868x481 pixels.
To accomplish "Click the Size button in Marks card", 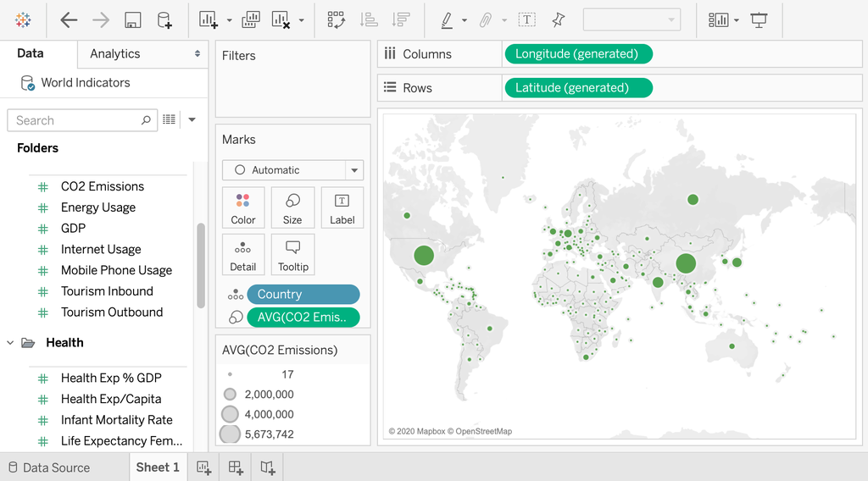I will pos(292,208).
